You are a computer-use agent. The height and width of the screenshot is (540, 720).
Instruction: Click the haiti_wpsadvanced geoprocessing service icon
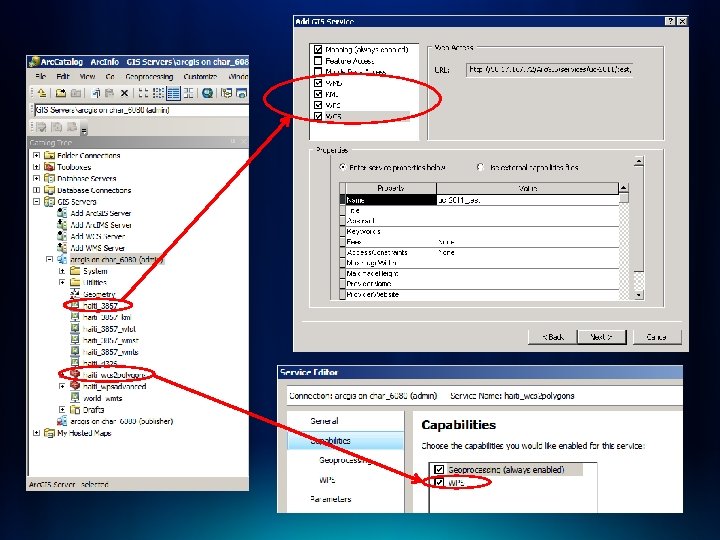pos(75,386)
